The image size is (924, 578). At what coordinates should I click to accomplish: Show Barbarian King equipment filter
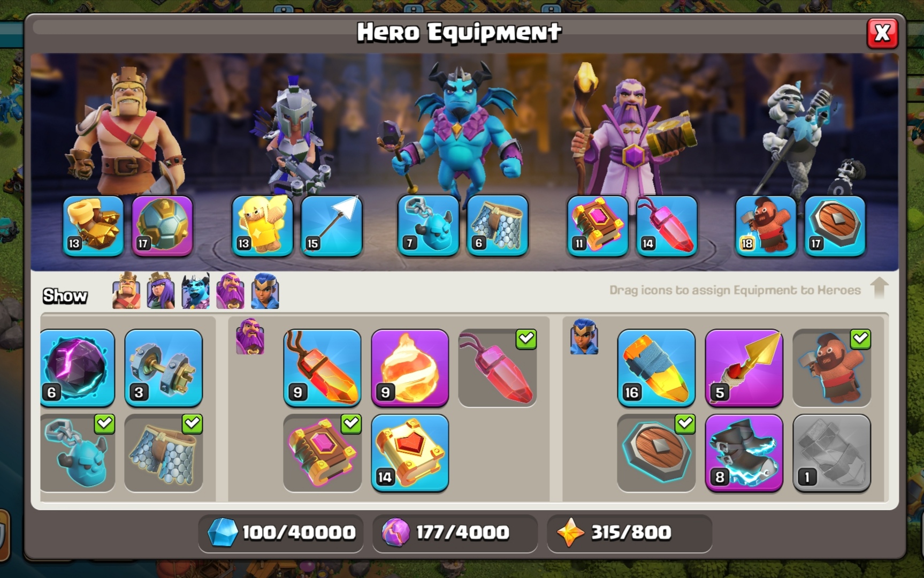(127, 291)
